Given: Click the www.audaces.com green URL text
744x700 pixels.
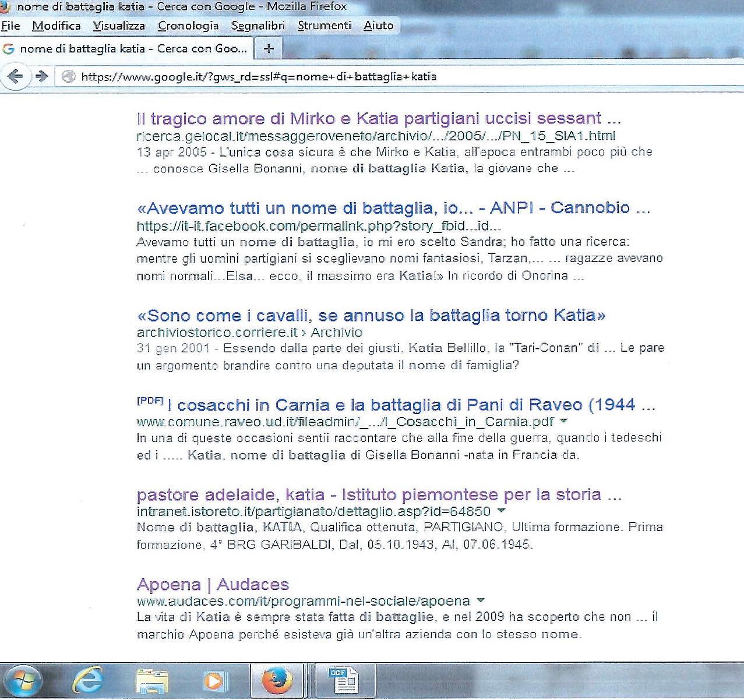Looking at the screenshot, I should tap(303, 601).
